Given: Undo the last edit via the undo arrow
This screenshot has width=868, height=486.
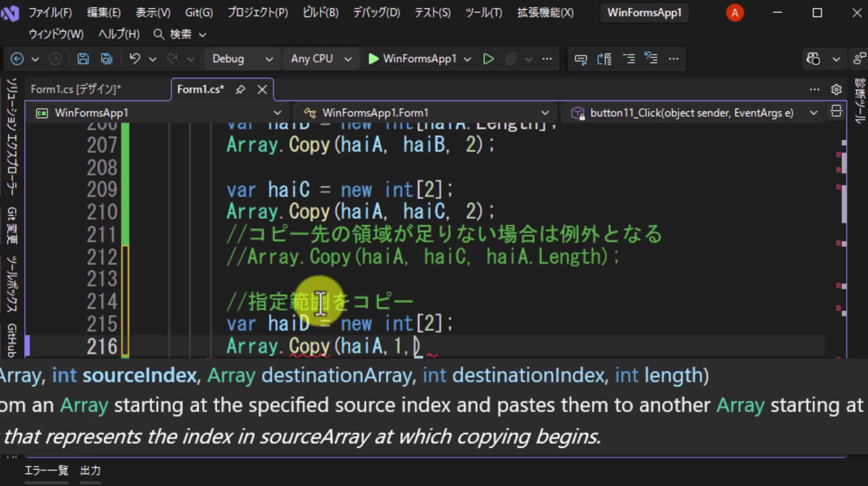Looking at the screenshot, I should [135, 59].
